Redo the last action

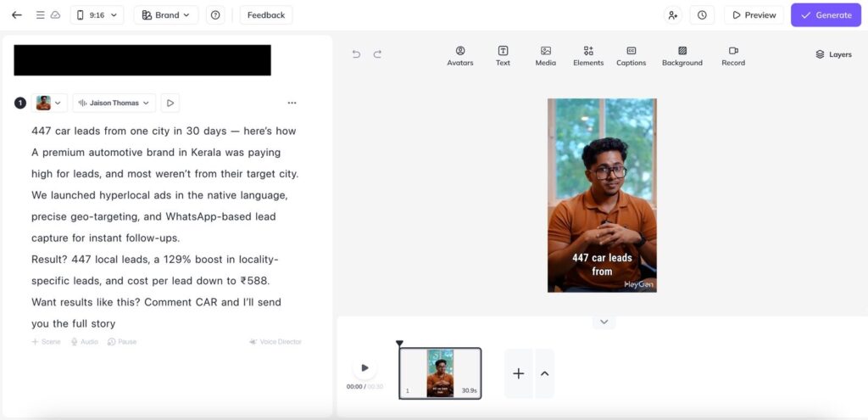377,53
